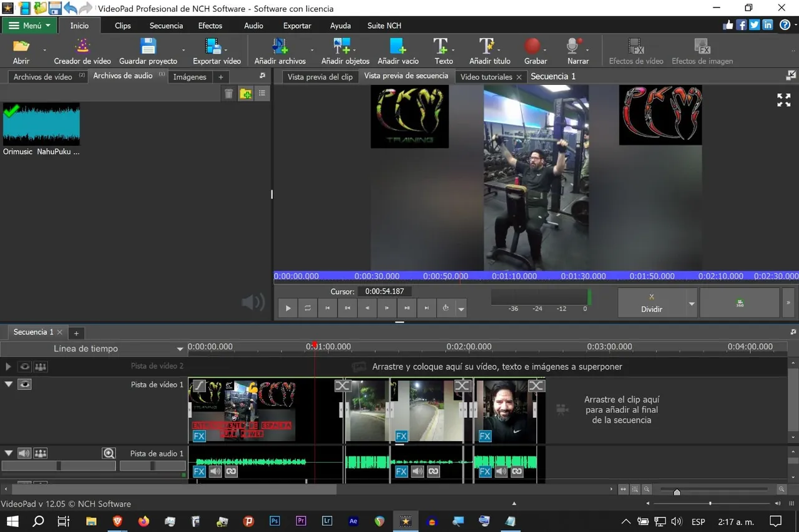Image resolution: width=799 pixels, height=532 pixels.
Task: Click the Grabar record icon
Action: point(532,47)
